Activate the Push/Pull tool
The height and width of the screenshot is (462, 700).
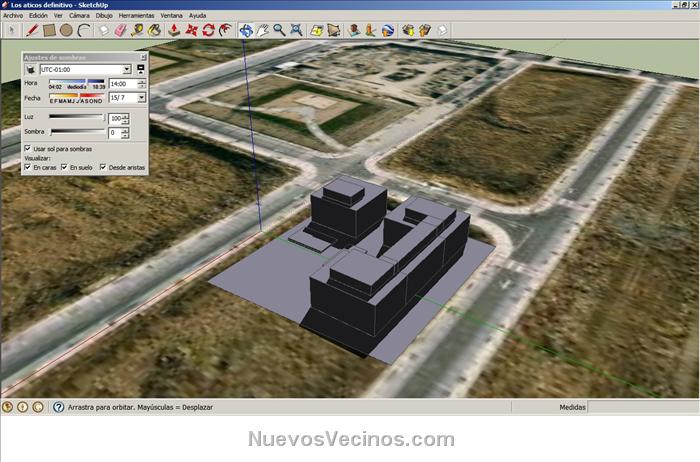pos(174,30)
